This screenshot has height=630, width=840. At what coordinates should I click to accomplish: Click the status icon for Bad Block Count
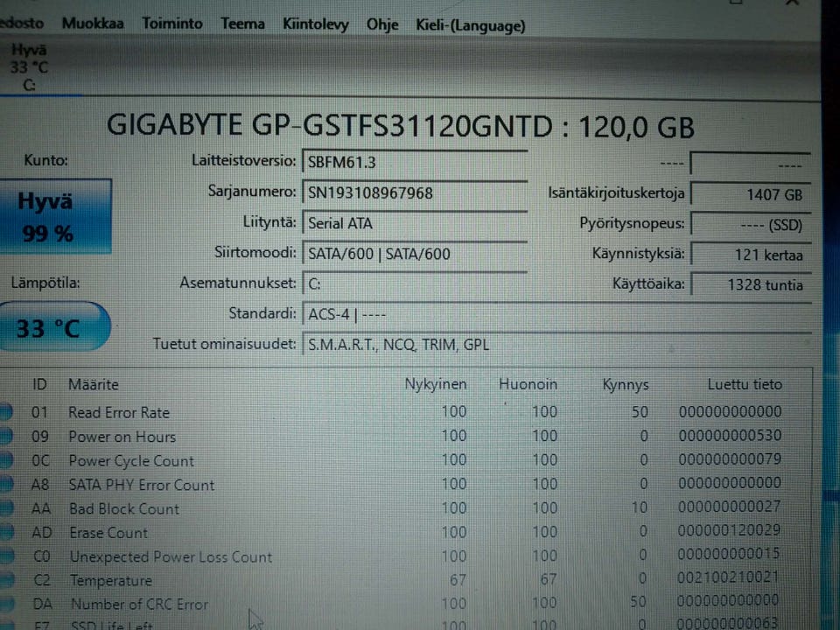pos(6,508)
